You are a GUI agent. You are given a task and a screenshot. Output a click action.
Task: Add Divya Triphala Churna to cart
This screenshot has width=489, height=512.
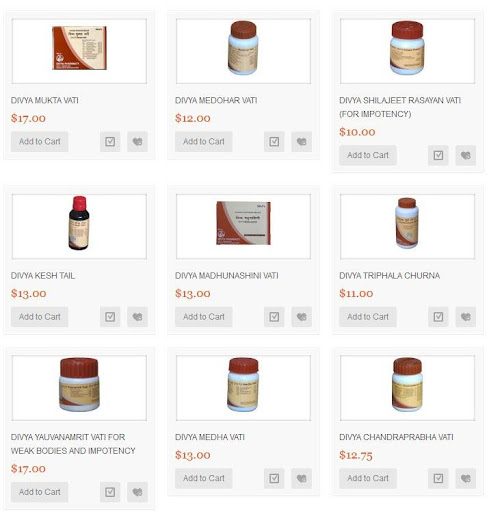coord(368,317)
